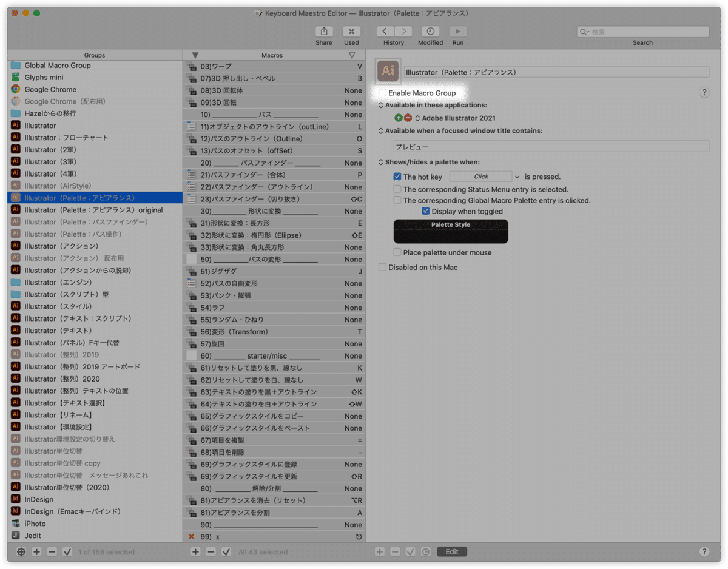The width and height of the screenshot is (728, 569).
Task: Click the Run play toolbar icon
Action: pyautogui.click(x=457, y=32)
